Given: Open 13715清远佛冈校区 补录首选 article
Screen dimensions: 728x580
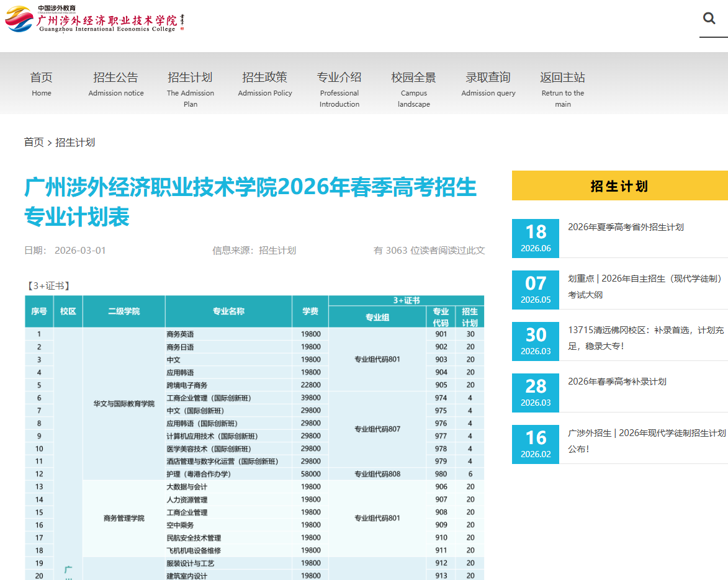Looking at the screenshot, I should click(646, 338).
